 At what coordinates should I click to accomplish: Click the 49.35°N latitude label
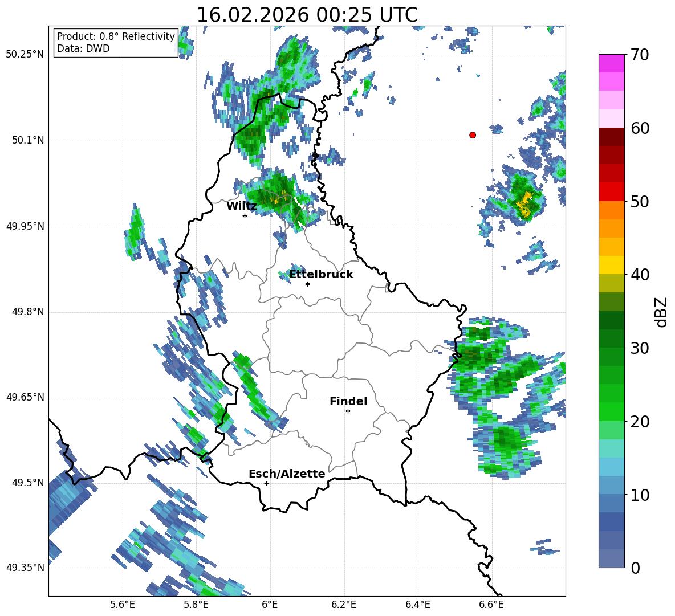pos(25,568)
